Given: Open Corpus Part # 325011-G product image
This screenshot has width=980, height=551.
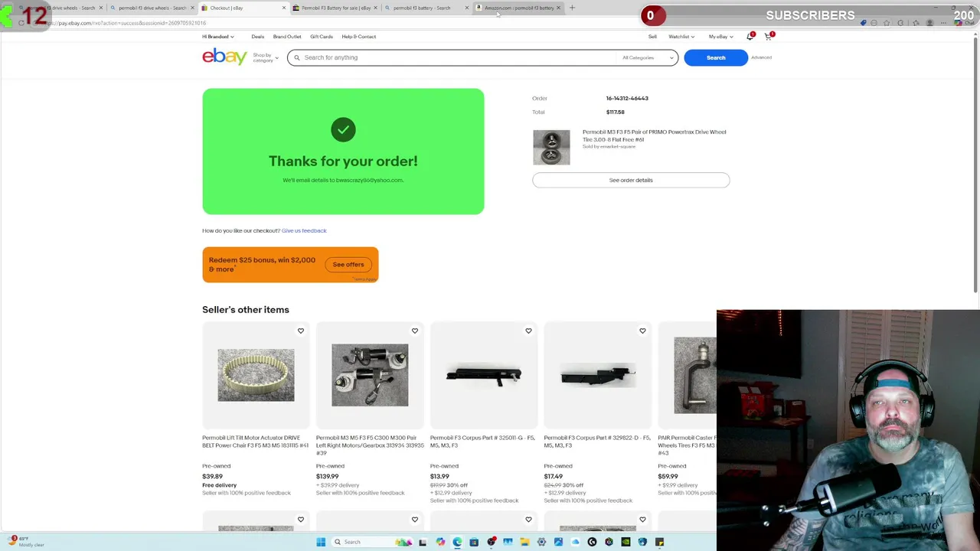Looking at the screenshot, I should pyautogui.click(x=484, y=375).
